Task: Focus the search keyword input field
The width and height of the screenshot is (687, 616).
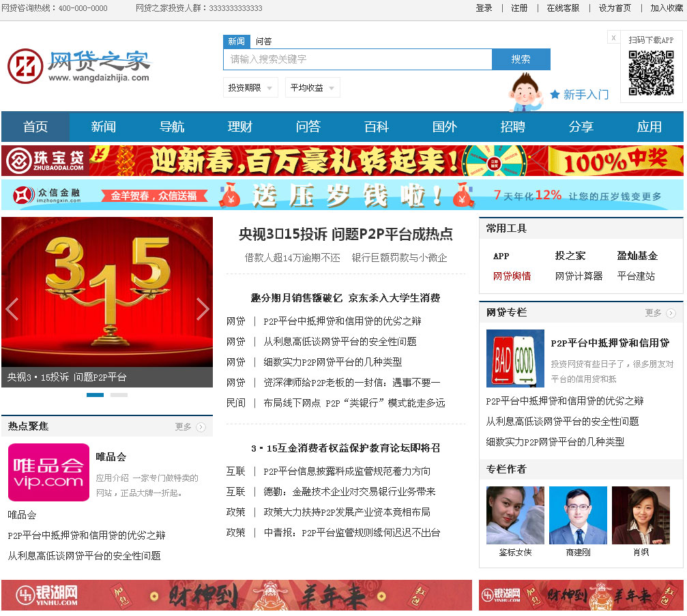Action: pyautogui.click(x=357, y=59)
